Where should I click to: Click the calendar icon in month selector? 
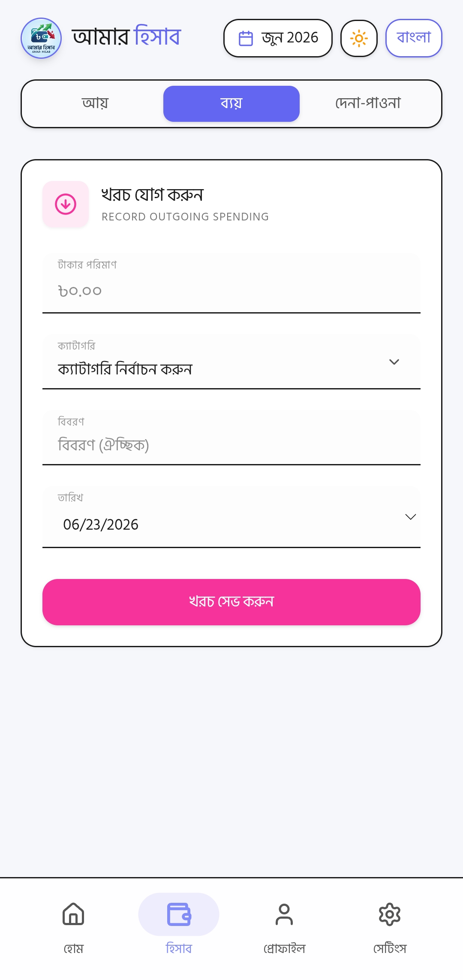click(x=246, y=38)
